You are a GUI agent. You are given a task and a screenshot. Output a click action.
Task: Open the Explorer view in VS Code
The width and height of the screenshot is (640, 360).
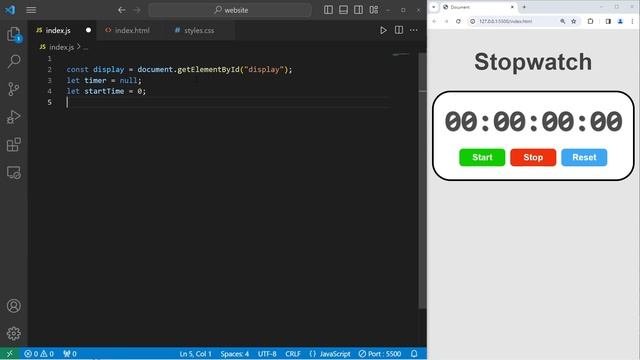pyautogui.click(x=14, y=34)
